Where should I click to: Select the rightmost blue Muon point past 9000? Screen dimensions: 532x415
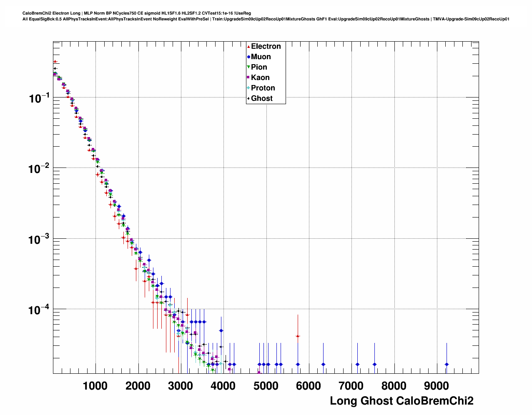pos(447,364)
